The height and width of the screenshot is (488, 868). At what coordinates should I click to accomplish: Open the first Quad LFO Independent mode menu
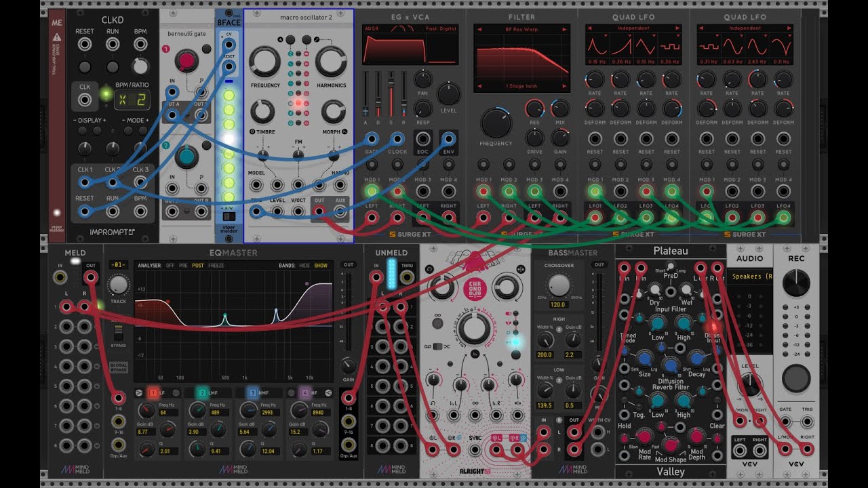coord(633,28)
